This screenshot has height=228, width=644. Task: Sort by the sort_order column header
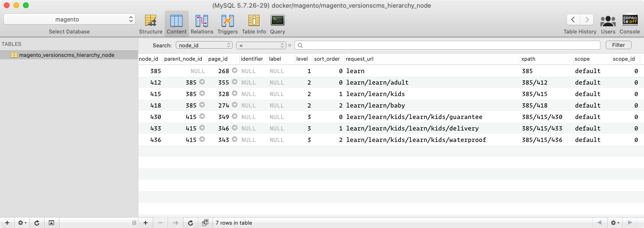(x=328, y=59)
